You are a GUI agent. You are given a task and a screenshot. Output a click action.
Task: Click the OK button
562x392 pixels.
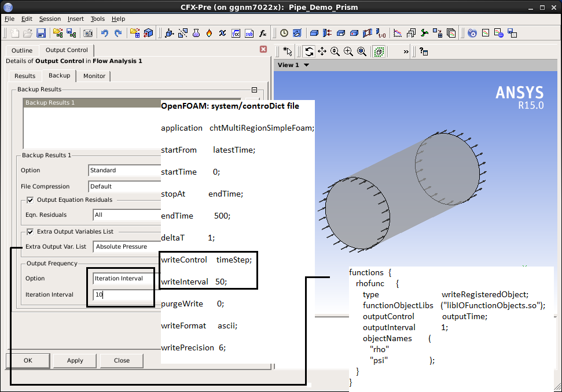click(x=28, y=361)
